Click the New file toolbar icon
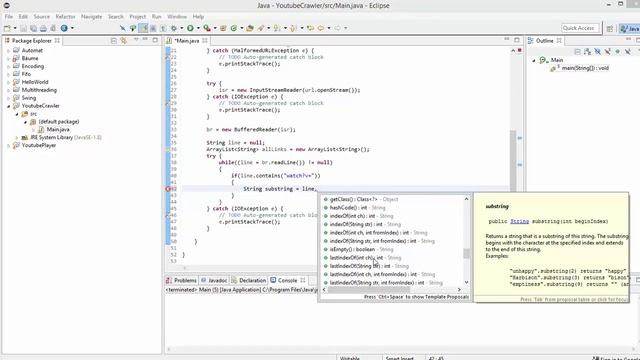 [7, 28]
